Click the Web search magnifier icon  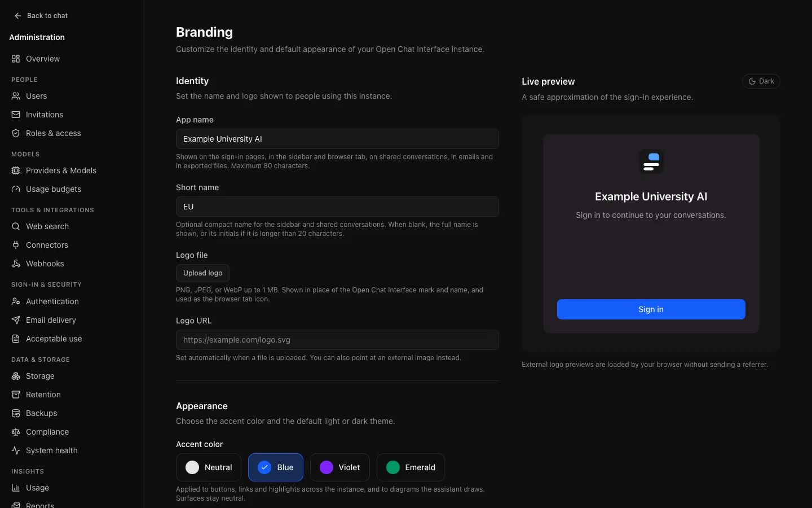(x=16, y=226)
